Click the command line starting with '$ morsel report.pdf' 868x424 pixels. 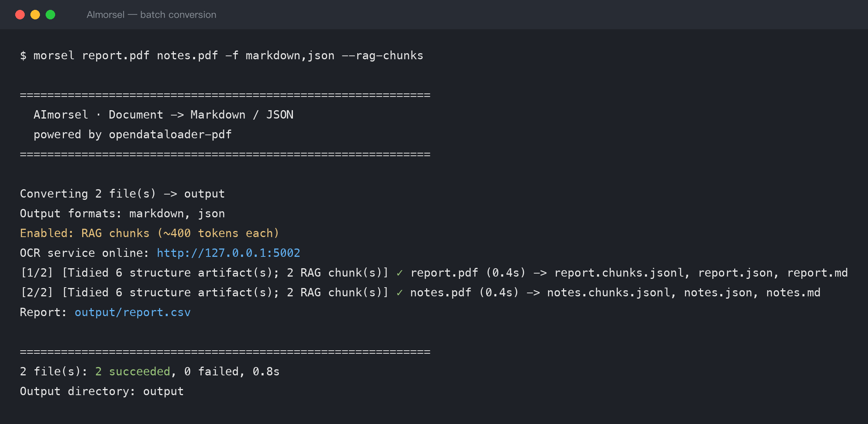[x=222, y=55]
